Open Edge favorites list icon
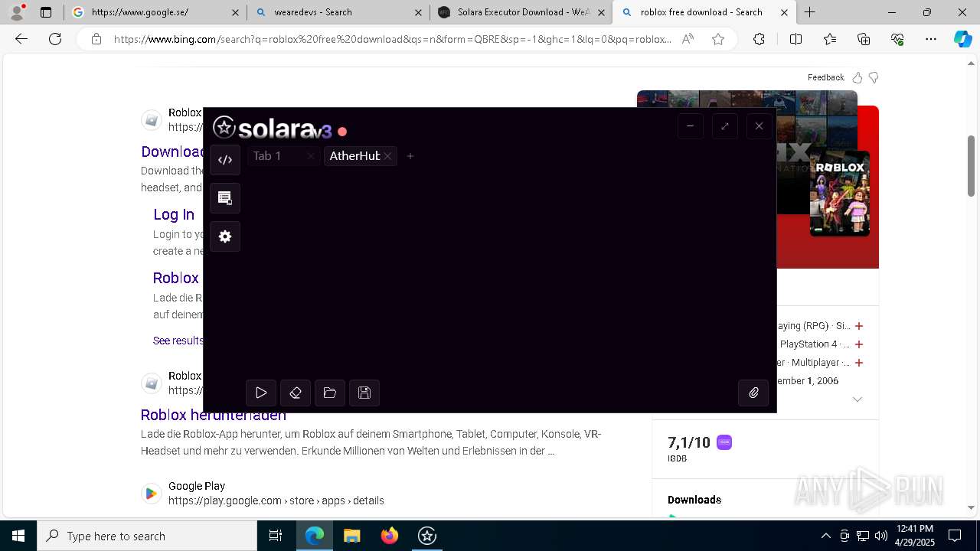 (x=830, y=39)
